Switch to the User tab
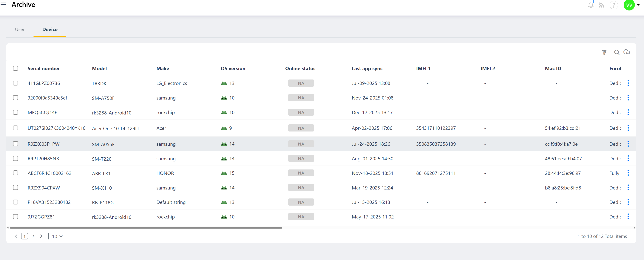Screen dimensions: 644x260 coord(20,30)
